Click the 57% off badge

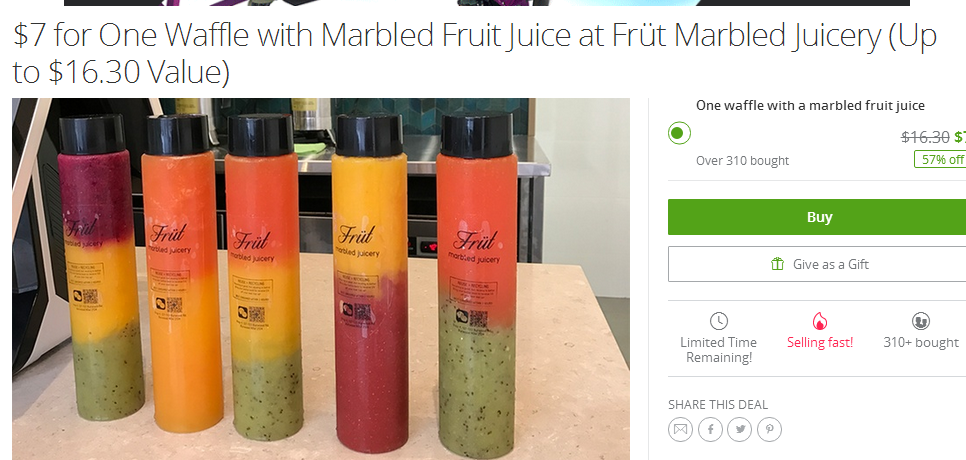tap(940, 159)
